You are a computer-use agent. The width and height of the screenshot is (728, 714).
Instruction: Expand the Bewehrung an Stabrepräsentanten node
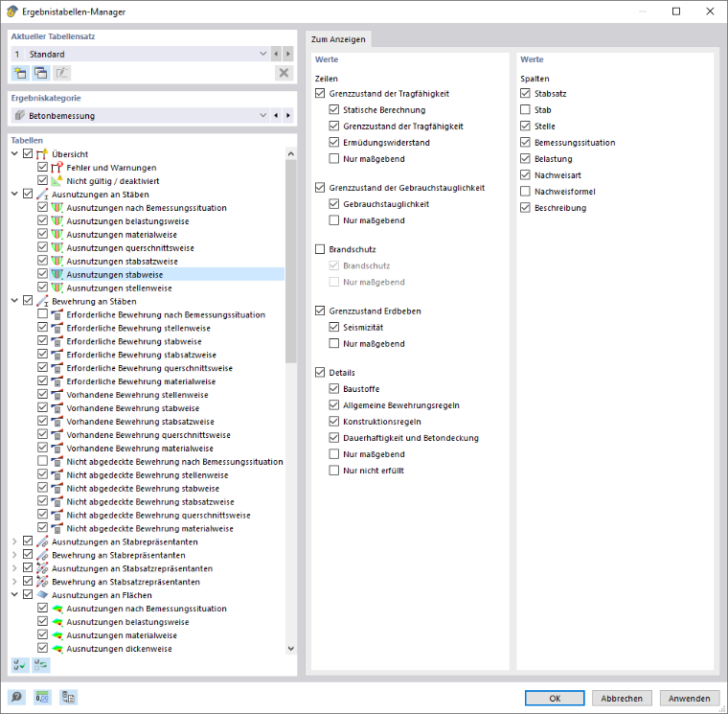(x=14, y=555)
